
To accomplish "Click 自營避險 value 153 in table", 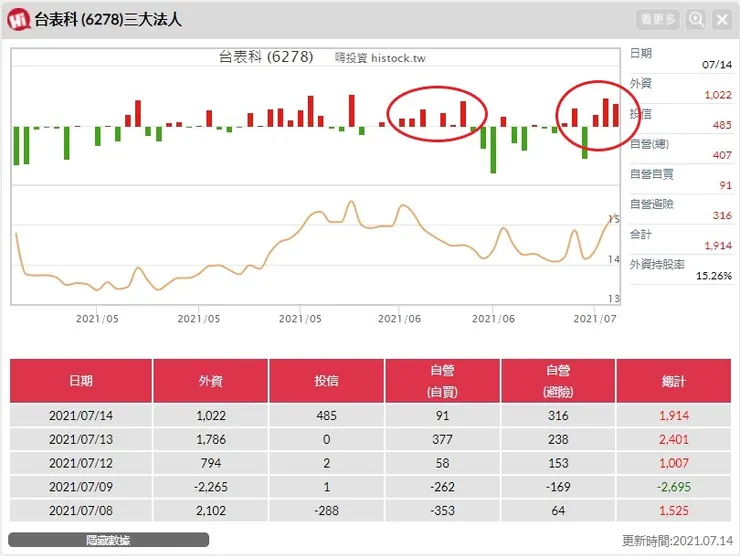I will pos(558,463).
